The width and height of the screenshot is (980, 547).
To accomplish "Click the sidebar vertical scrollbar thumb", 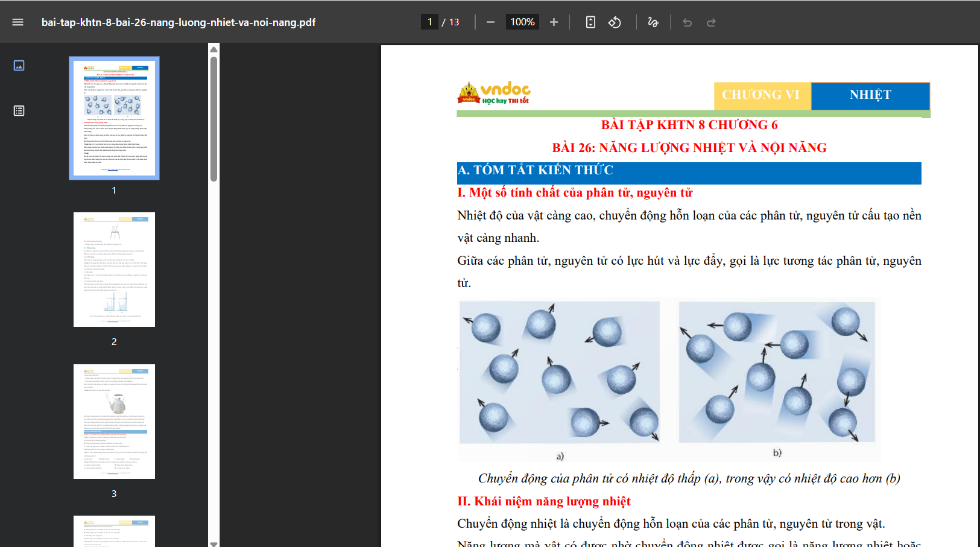I will click(x=213, y=119).
